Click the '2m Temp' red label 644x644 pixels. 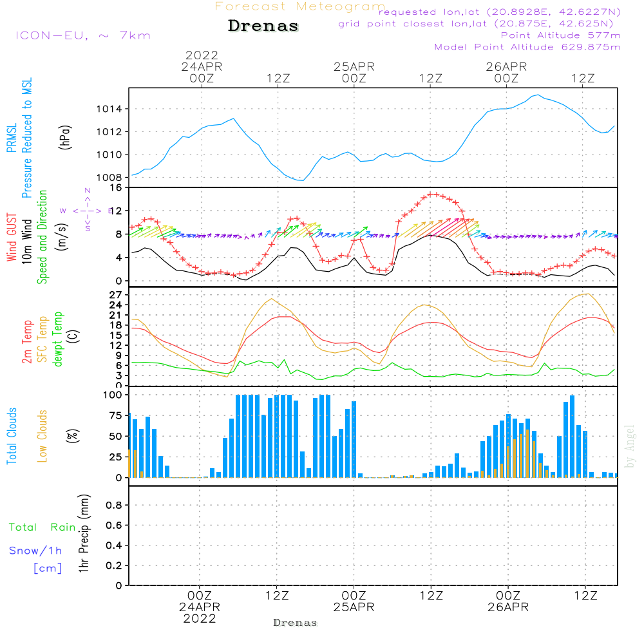26,342
